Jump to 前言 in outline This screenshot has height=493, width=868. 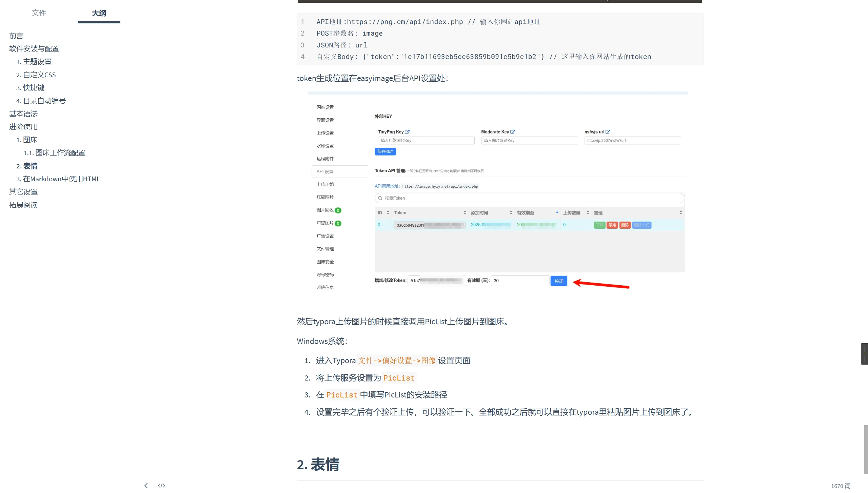16,36
